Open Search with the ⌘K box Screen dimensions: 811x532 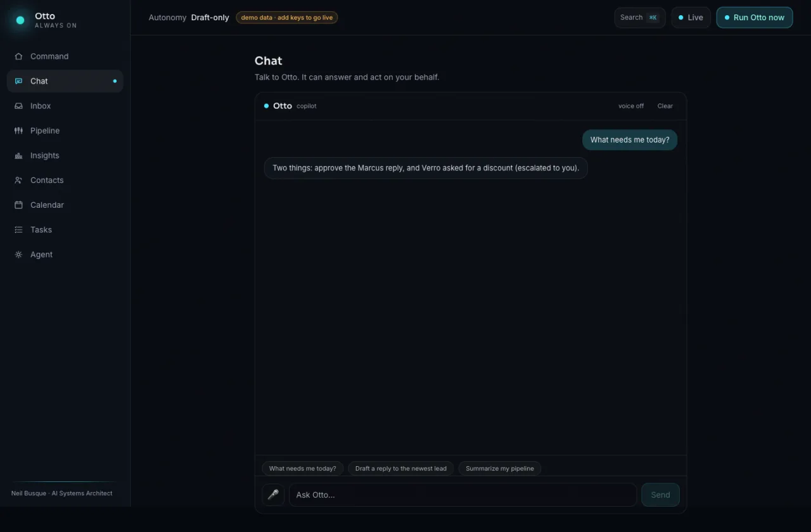(x=640, y=18)
